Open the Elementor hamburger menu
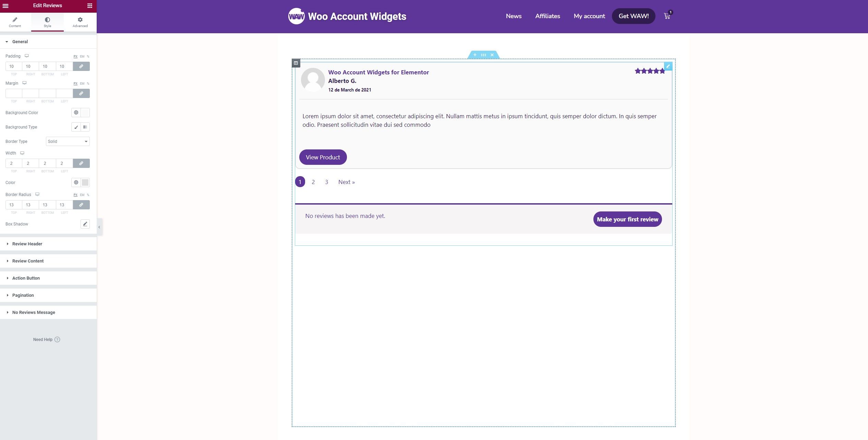This screenshot has height=440, width=868. point(5,6)
